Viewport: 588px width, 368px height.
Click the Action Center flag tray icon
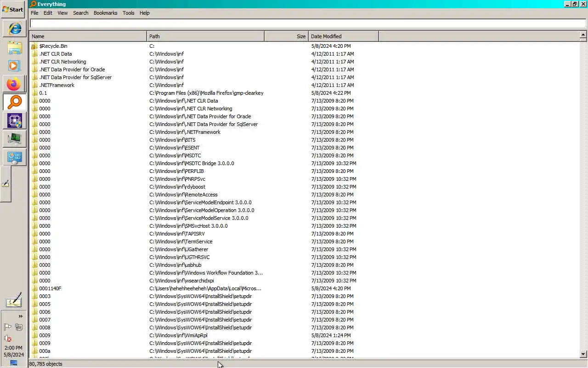8,327
